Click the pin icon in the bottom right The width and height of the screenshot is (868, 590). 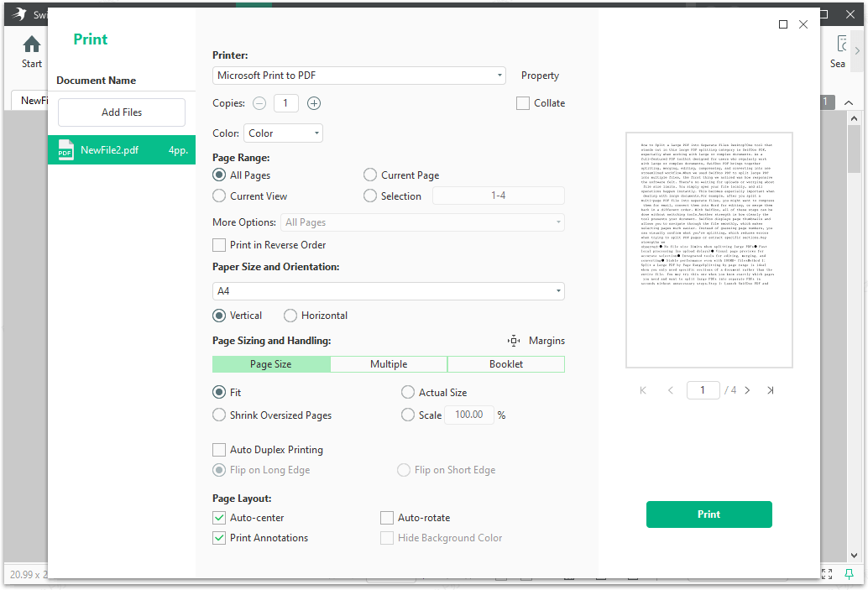click(850, 574)
